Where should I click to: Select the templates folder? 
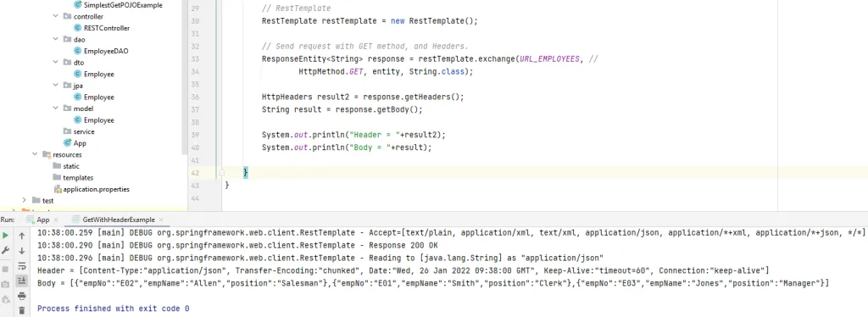pos(78,178)
